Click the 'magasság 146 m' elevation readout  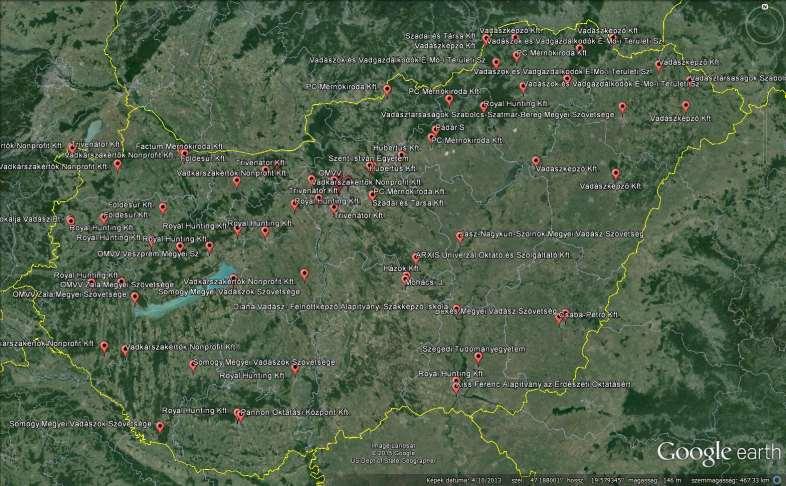[653, 480]
